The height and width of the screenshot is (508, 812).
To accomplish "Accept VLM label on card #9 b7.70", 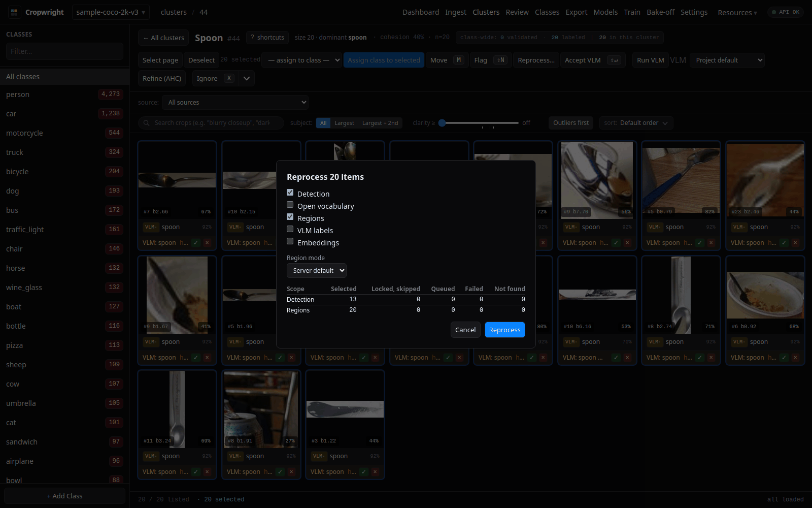I will coord(616,243).
